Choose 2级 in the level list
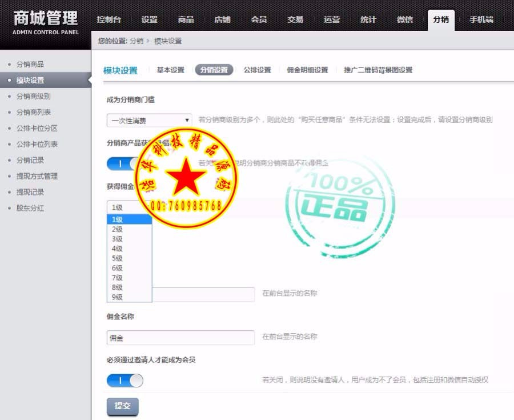The image size is (514, 420). tap(129, 229)
